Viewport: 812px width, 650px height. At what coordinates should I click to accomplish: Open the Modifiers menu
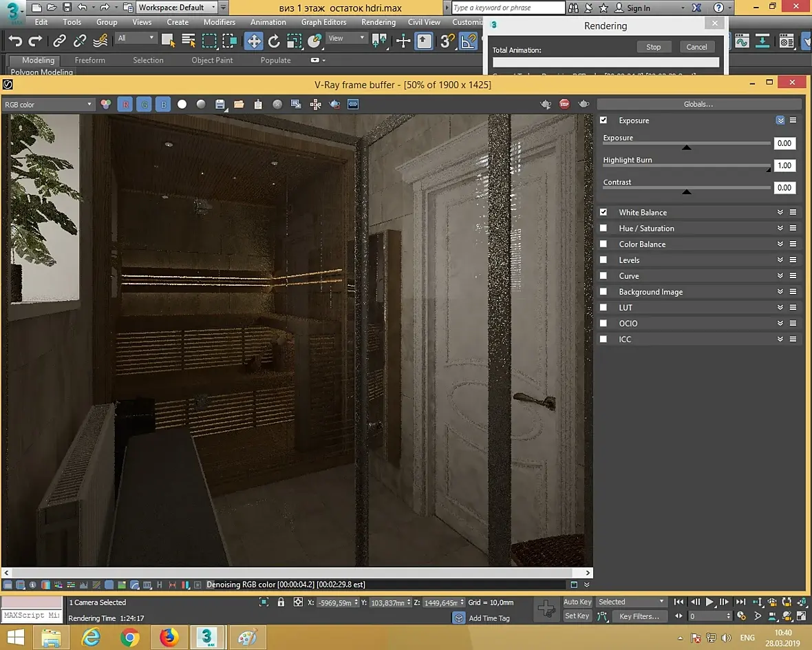click(220, 22)
